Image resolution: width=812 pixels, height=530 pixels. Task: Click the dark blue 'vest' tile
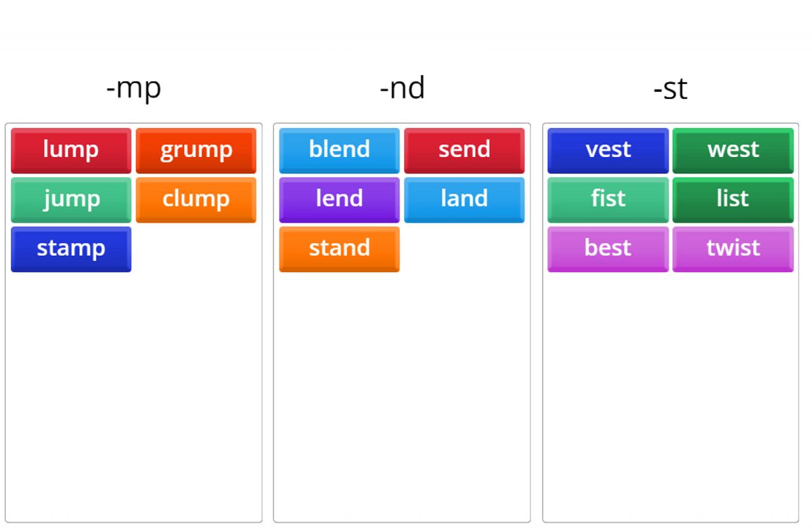608,150
